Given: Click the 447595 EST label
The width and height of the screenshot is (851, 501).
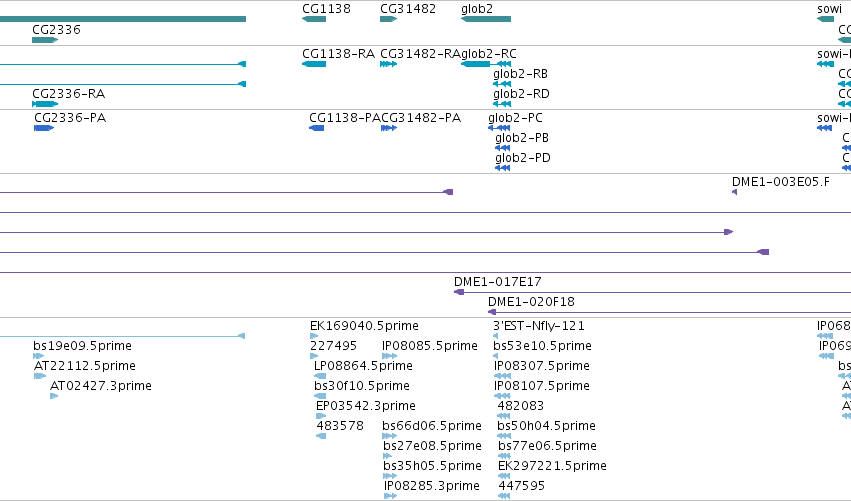Looking at the screenshot, I should point(522,486).
